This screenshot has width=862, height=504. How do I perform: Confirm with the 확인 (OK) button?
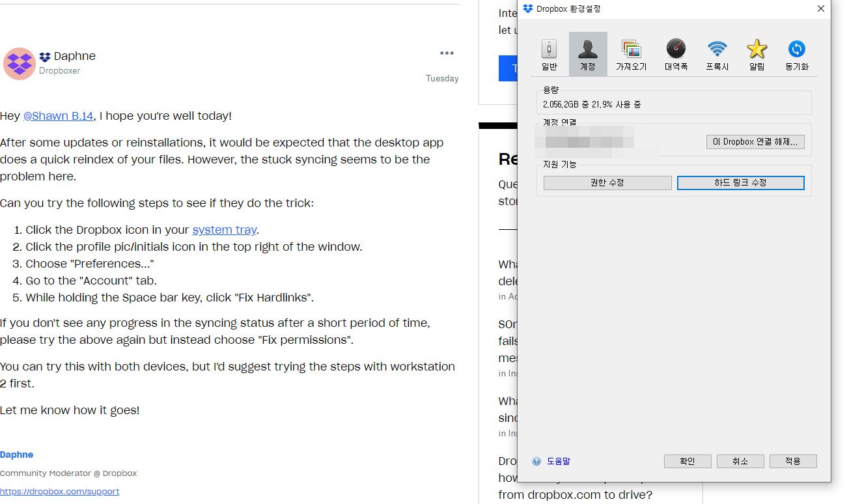(x=688, y=461)
